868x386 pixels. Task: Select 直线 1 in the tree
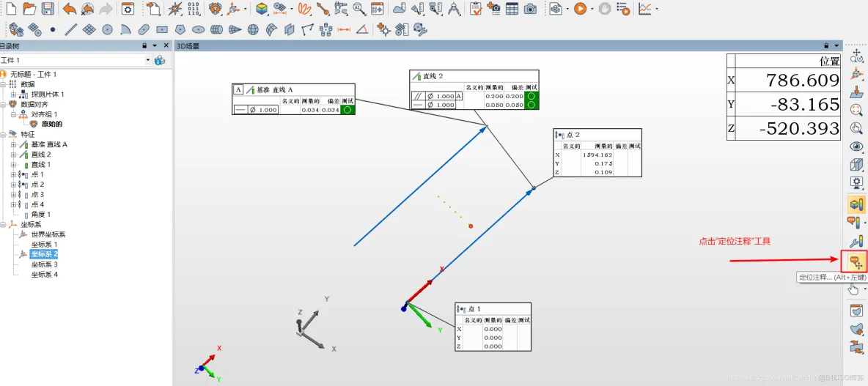point(41,164)
